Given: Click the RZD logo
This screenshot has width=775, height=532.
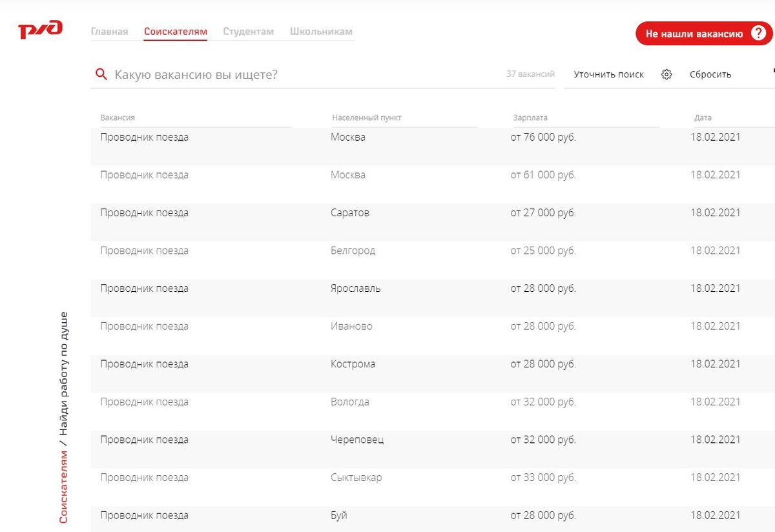Looking at the screenshot, I should pos(40,30).
